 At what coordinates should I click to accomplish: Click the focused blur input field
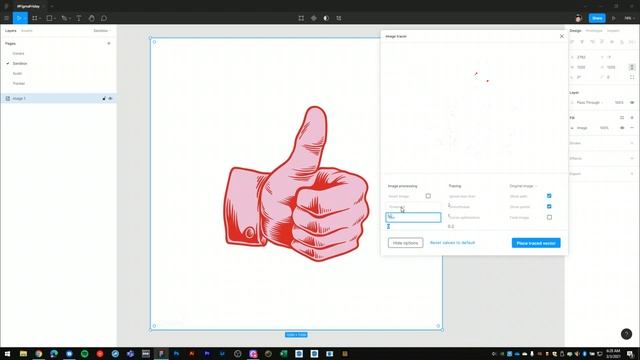click(x=413, y=217)
